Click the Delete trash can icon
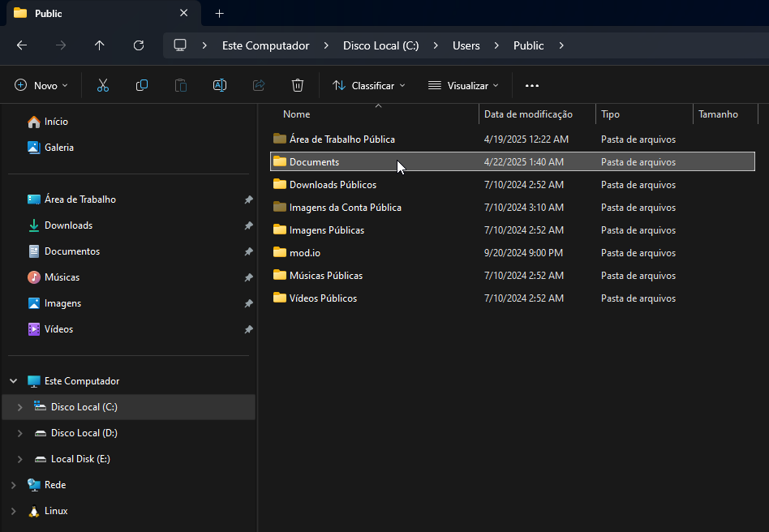The height and width of the screenshot is (532, 769). pyautogui.click(x=298, y=85)
